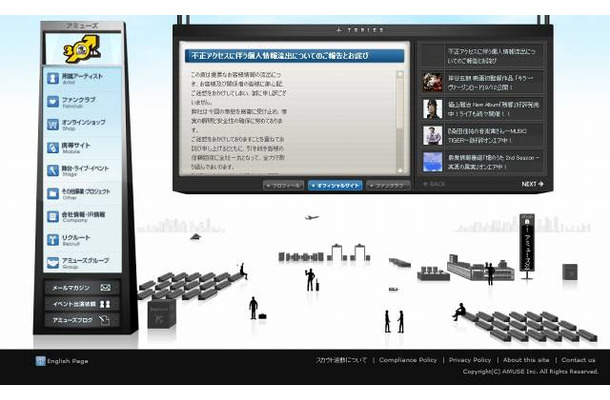The image size is (610, 400).
Task: Click the Company document icon
Action: tap(53, 216)
